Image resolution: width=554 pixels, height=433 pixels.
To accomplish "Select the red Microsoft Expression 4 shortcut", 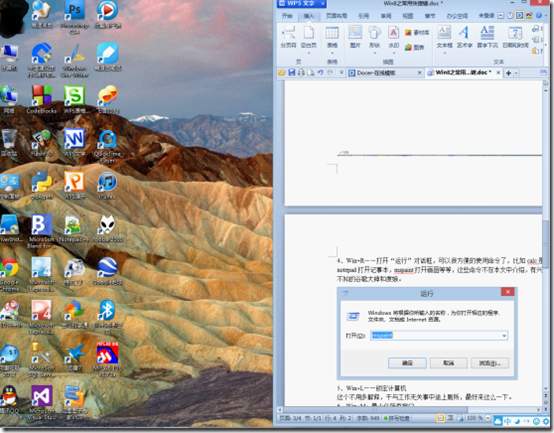I will [x=42, y=317].
